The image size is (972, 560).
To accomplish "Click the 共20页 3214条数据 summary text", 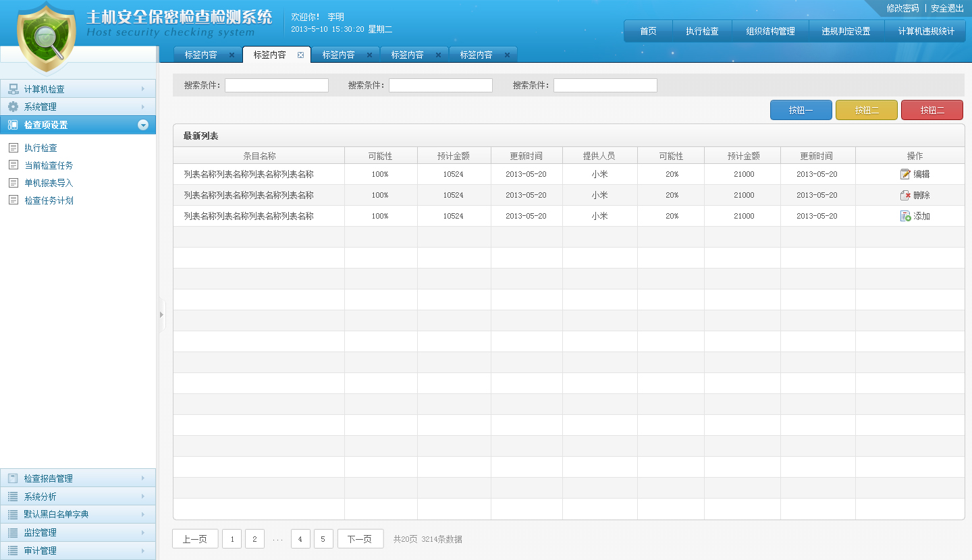I will pos(428,539).
